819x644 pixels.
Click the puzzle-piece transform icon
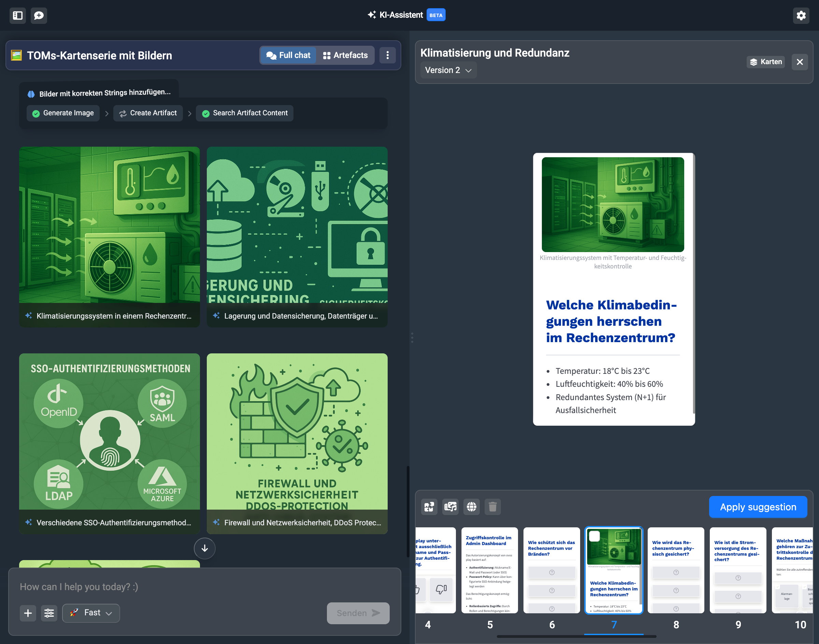pos(429,507)
